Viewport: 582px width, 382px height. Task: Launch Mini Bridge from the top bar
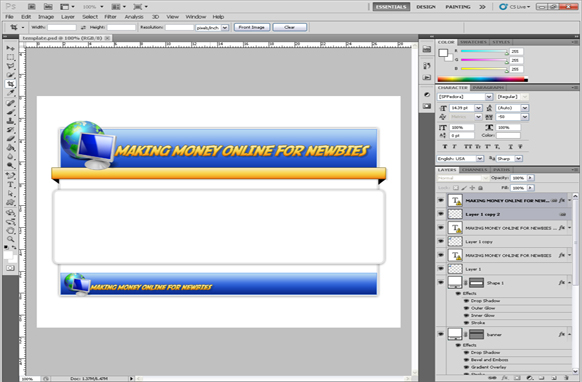pos(48,7)
